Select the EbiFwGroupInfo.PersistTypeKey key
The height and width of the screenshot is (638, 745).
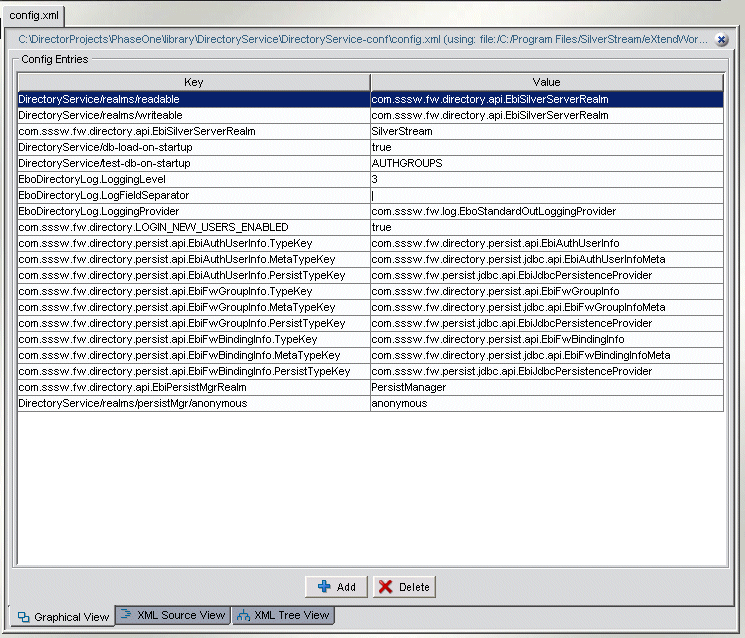coord(194,324)
